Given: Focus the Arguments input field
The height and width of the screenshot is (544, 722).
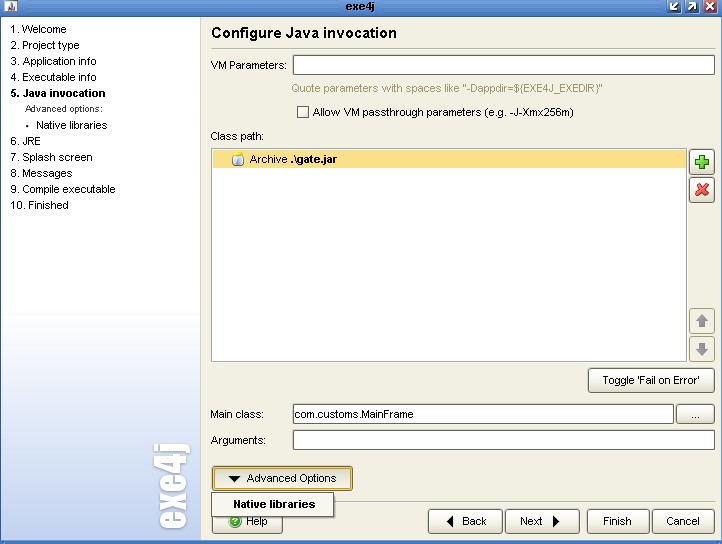Looking at the screenshot, I should tap(504, 440).
